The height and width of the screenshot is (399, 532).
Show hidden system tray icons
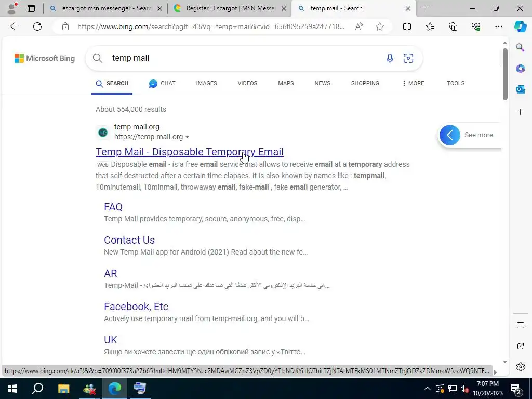[x=428, y=389]
